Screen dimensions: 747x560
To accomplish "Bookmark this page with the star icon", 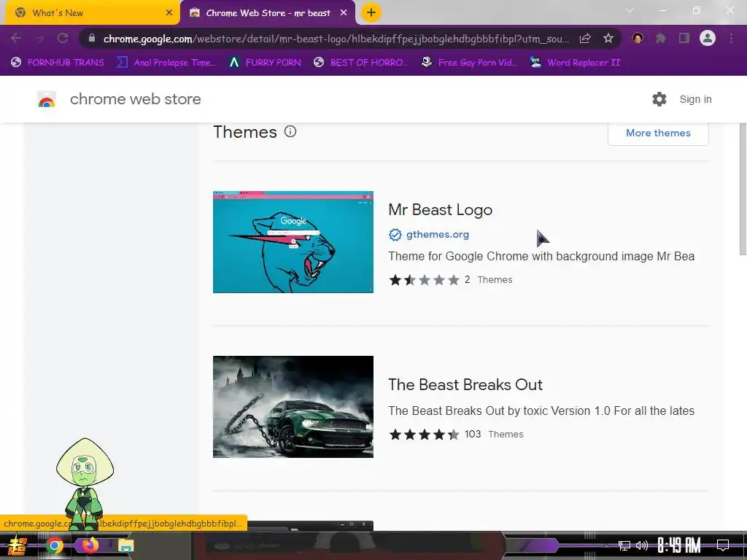I will [608, 39].
